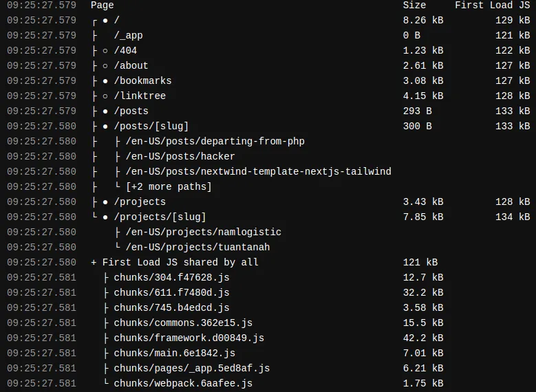Click the chunks/pages/_app.5ed8af.js line
The height and width of the screenshot is (392, 536).
point(191,369)
